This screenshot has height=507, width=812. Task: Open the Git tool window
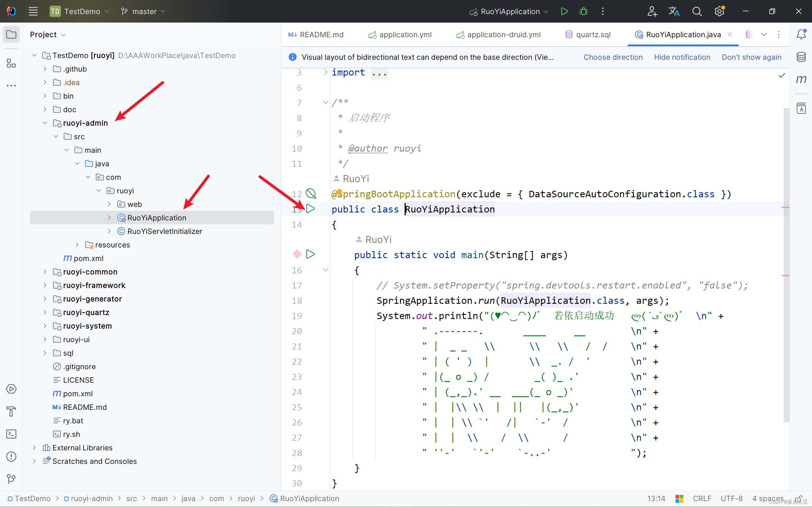(x=11, y=479)
